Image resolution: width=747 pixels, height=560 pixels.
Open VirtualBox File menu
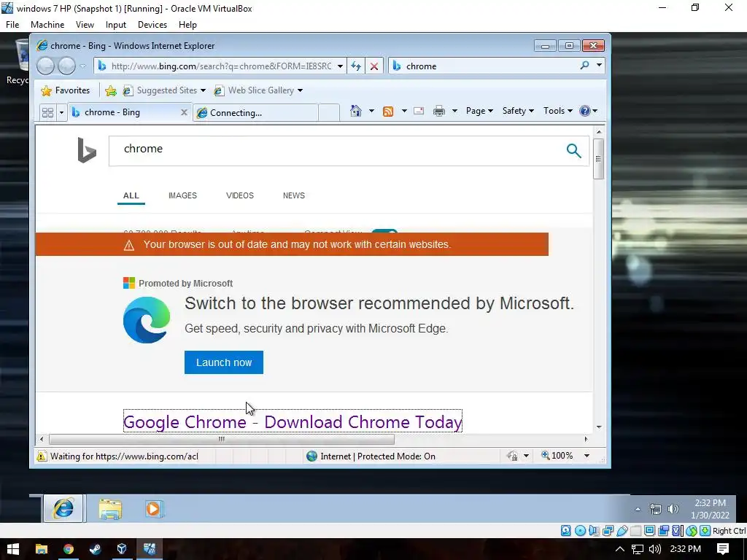point(12,25)
